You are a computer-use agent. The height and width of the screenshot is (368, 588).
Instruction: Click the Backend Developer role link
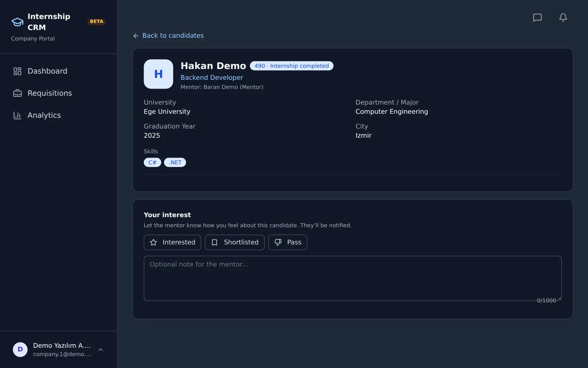tap(212, 77)
